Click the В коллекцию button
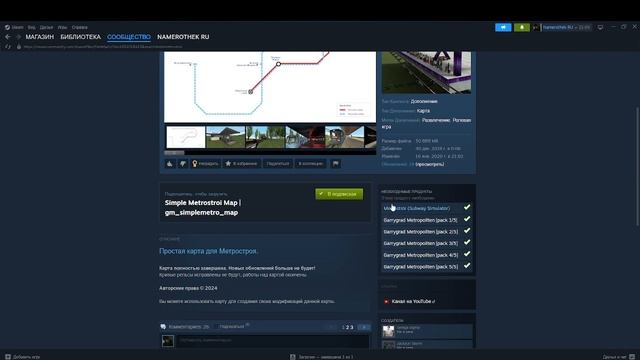 (311, 164)
